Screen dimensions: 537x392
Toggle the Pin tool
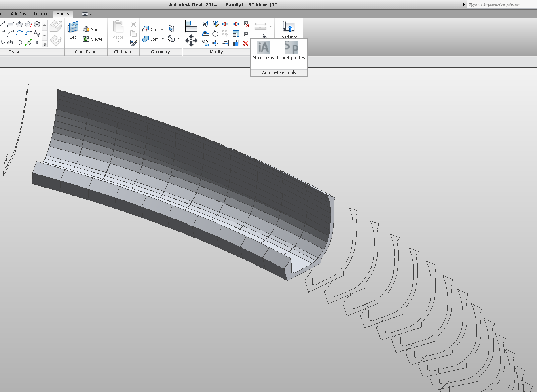[245, 34]
